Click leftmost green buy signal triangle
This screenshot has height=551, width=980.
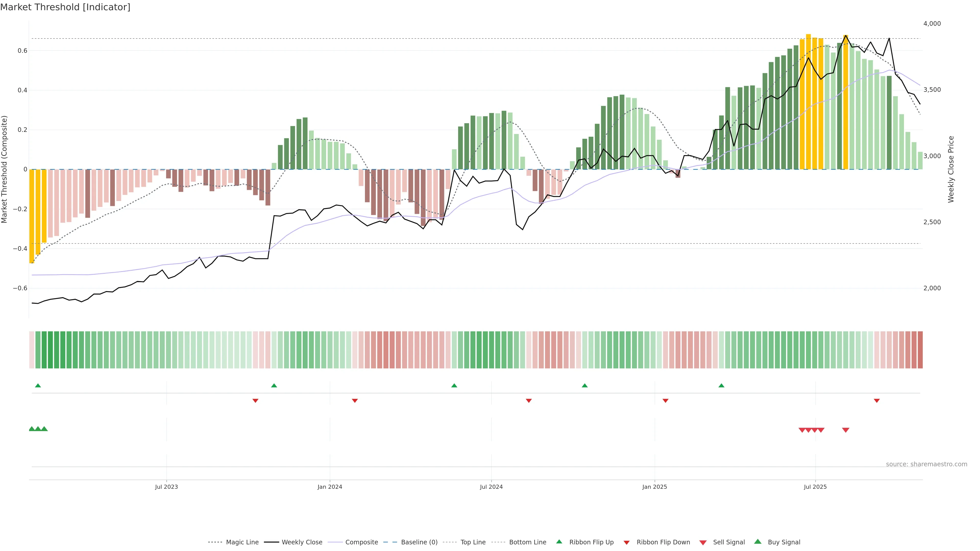(32, 429)
